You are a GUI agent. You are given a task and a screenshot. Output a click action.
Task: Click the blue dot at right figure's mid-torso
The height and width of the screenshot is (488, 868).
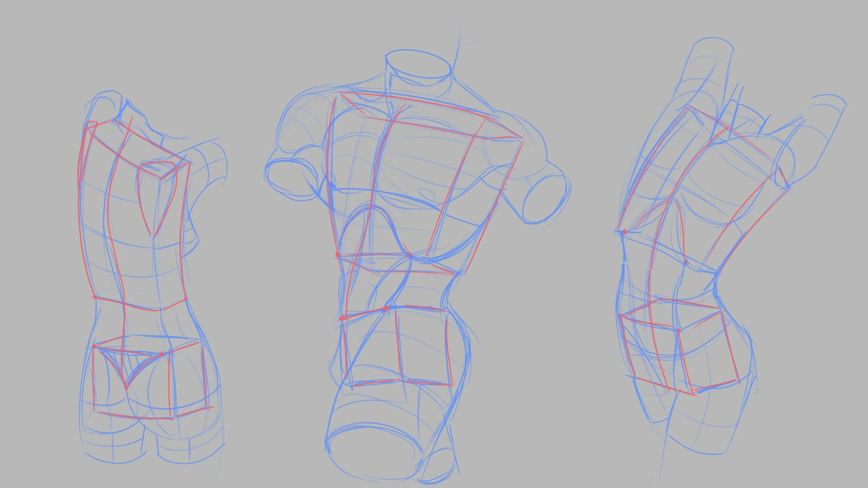[x=685, y=263]
